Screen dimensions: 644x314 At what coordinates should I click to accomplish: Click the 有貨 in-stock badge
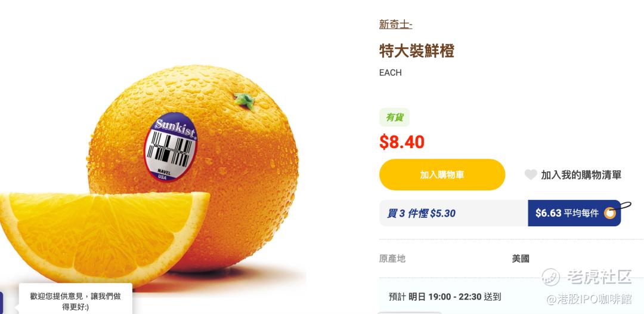395,118
